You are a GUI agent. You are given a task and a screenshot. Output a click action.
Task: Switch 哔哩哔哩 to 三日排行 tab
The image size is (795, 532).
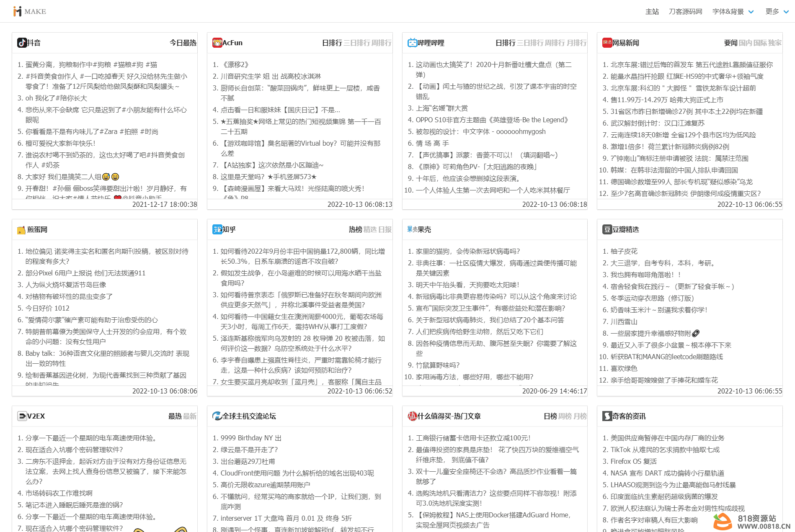point(530,43)
